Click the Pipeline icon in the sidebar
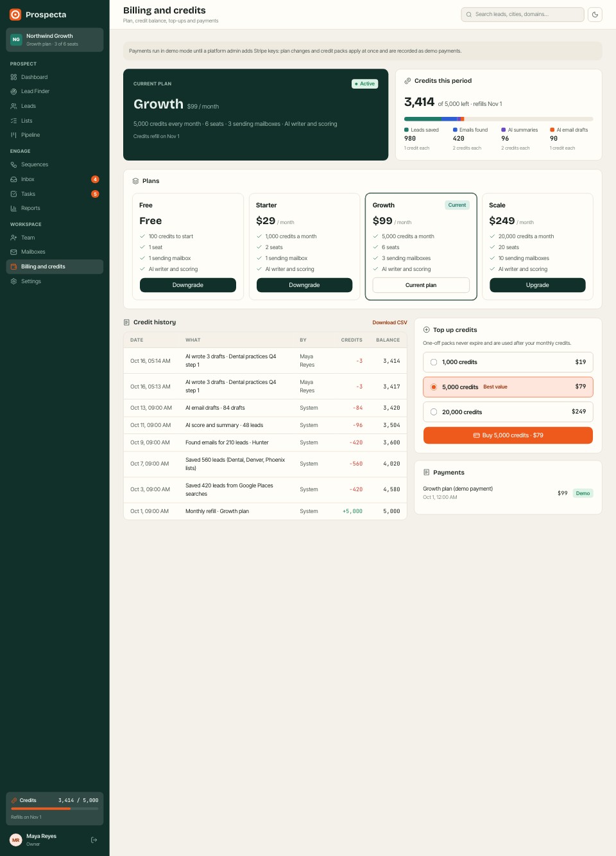616x856 pixels. click(13, 135)
